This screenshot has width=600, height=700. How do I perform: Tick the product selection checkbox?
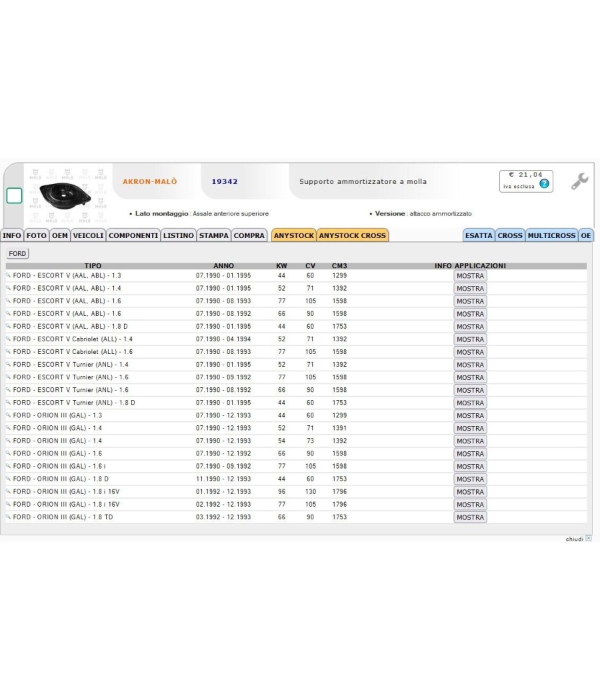14,195
